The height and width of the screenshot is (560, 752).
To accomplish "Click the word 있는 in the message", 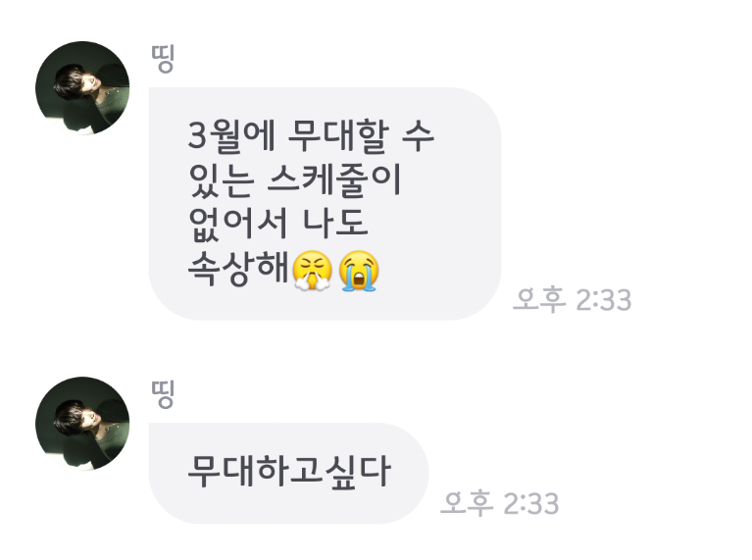I will tap(221, 179).
